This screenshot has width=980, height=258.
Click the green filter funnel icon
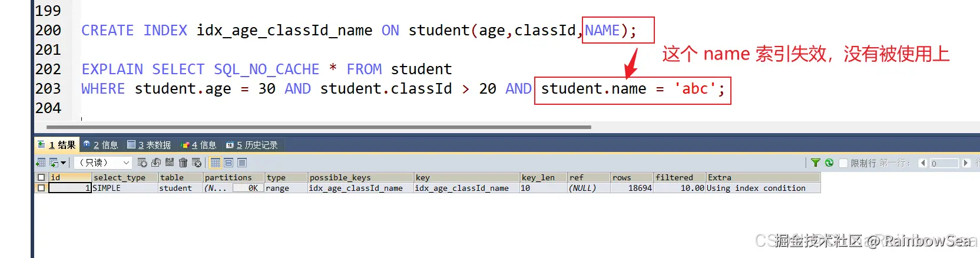click(816, 163)
